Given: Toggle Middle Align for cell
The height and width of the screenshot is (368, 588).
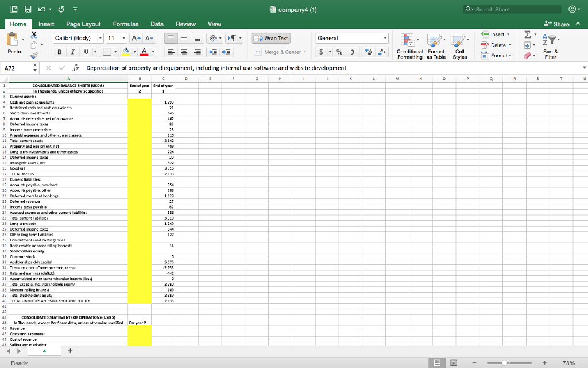Looking at the screenshot, I should point(184,39).
